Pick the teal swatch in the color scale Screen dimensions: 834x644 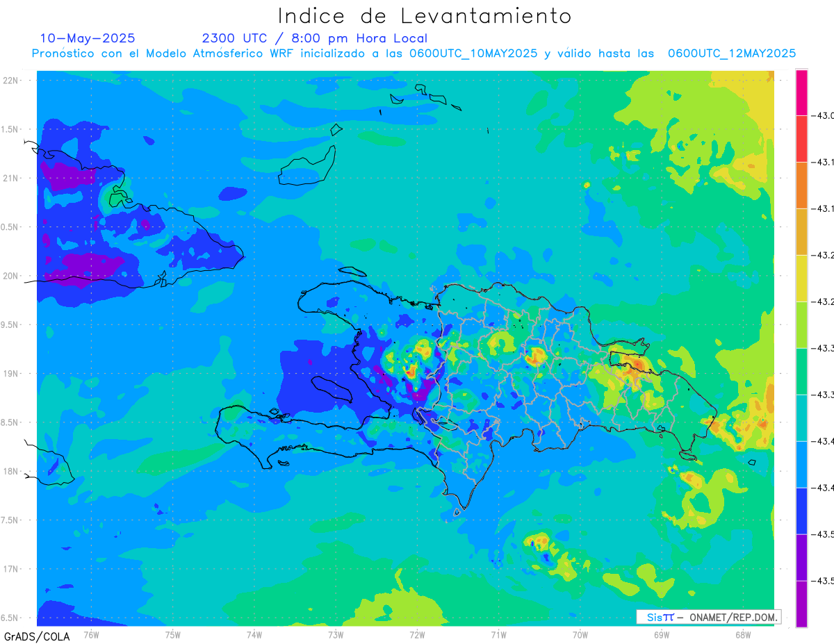(801, 418)
